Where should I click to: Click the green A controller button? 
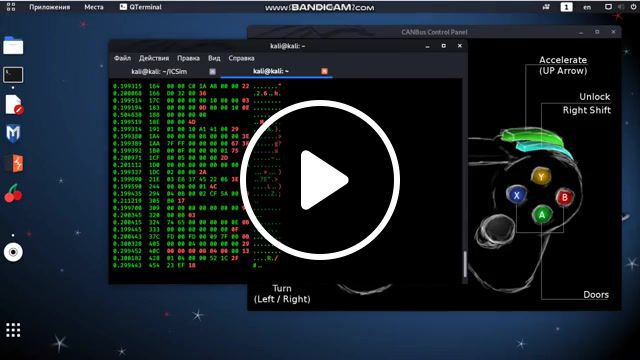click(x=542, y=215)
